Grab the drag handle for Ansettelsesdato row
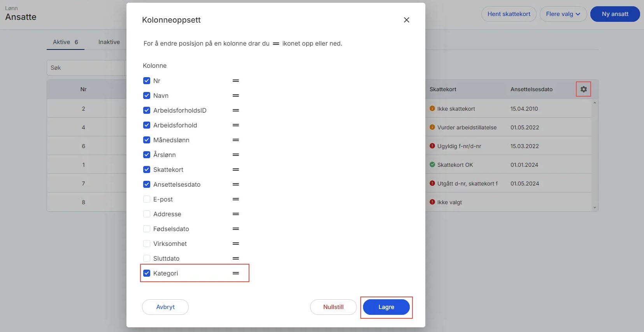 click(x=236, y=184)
